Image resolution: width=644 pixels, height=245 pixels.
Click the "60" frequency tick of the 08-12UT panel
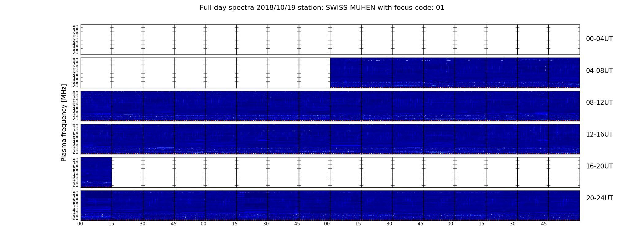(75, 102)
